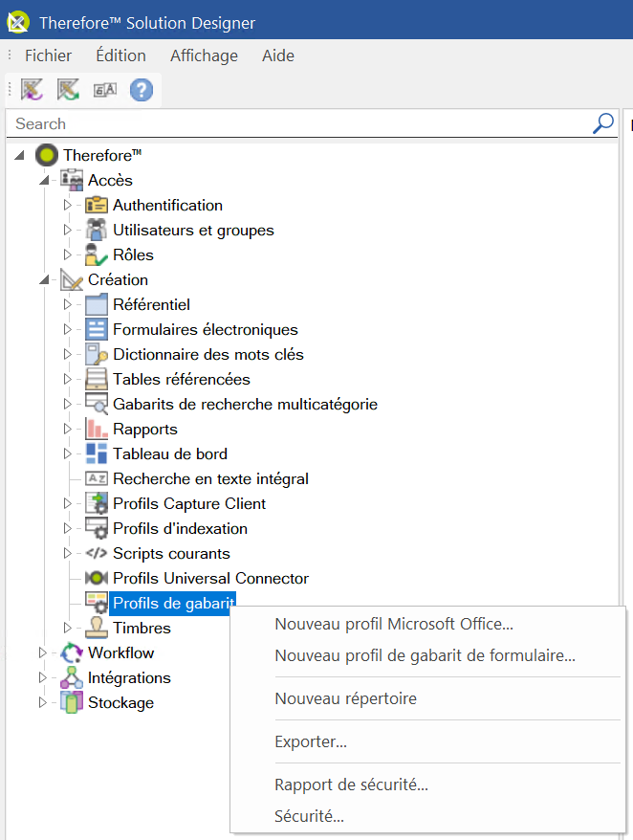
Task: Expand the Intégrations node
Action: [42, 677]
